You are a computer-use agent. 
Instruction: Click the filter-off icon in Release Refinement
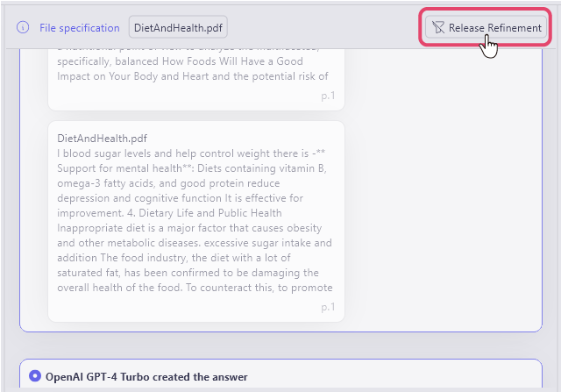[x=438, y=28]
